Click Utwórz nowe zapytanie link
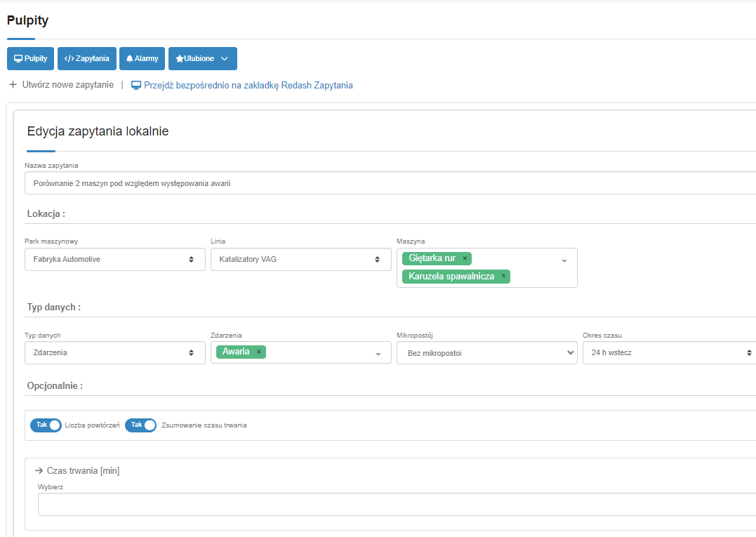Screen dimensions: 756x537 point(68,85)
